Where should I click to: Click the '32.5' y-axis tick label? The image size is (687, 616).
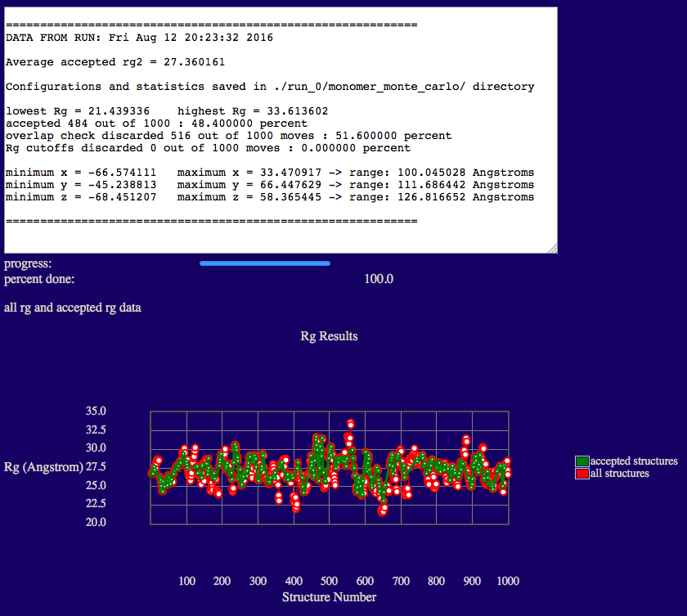(x=96, y=429)
